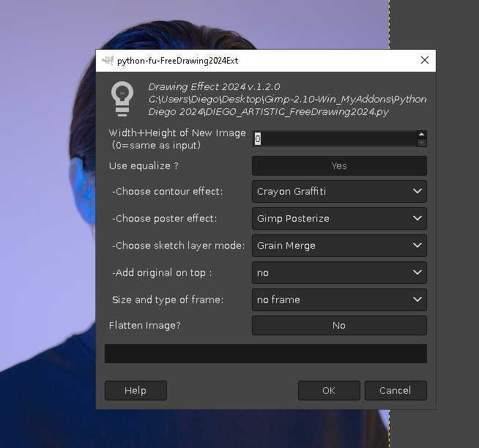Click the '-Choose contour effect:' label
The height and width of the screenshot is (448, 479).
(x=168, y=192)
